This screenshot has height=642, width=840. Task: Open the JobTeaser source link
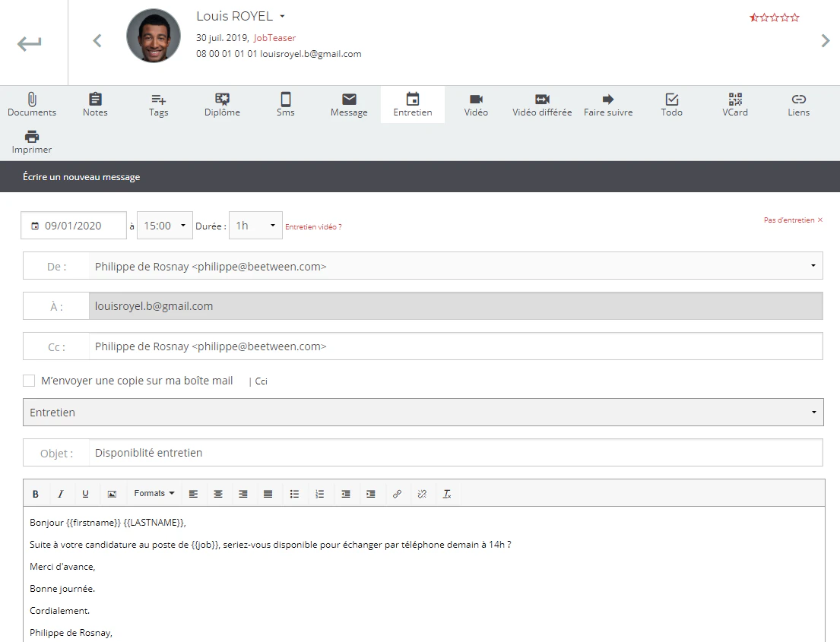274,38
